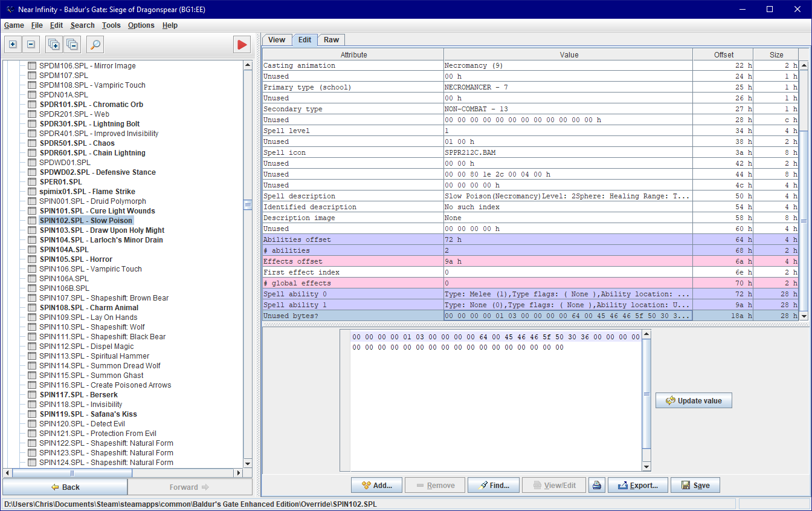Click Near Infinity title bar app icon
This screenshot has width=812, height=511.
pos(10,9)
